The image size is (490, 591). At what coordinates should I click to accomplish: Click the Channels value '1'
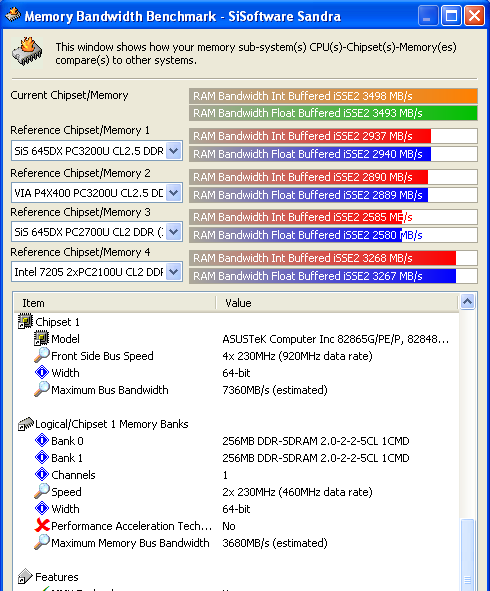pos(225,475)
